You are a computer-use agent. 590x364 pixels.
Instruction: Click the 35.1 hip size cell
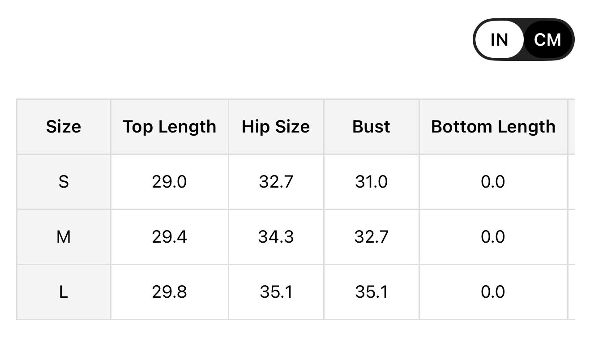pos(276,292)
